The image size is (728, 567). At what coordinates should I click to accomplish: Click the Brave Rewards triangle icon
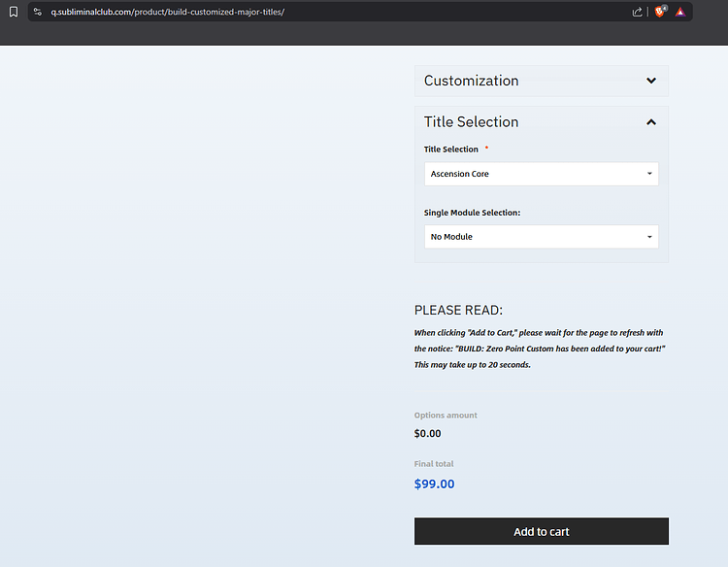pos(680,12)
